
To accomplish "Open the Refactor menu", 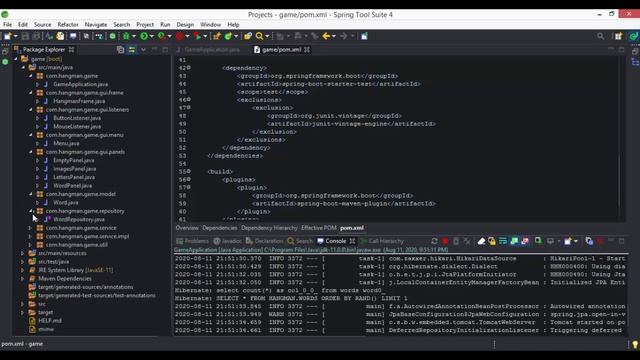I will tap(68, 24).
